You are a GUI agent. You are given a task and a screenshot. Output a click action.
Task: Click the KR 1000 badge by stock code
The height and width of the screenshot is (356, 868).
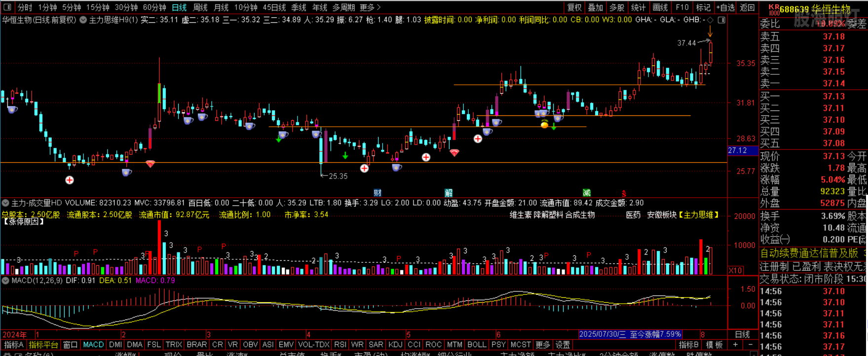(x=774, y=9)
